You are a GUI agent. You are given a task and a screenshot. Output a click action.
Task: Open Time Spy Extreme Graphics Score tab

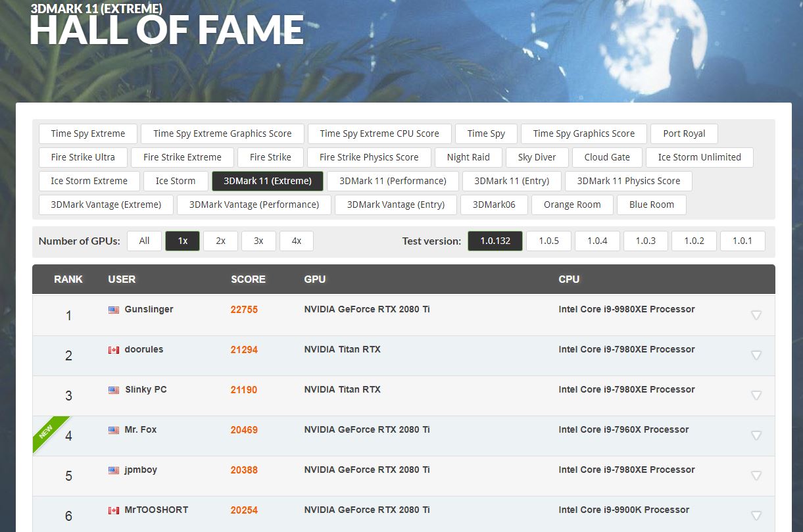pos(222,133)
